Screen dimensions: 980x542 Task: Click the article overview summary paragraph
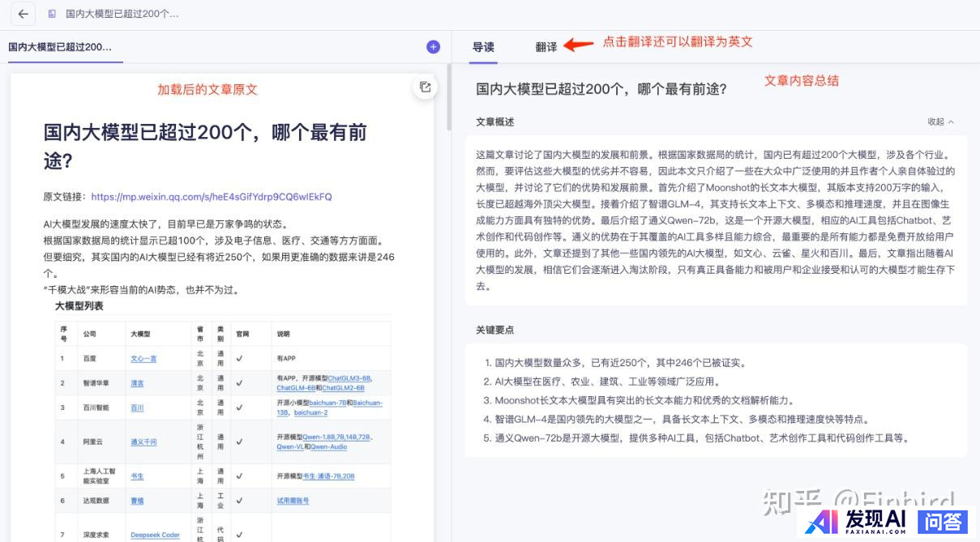[716, 220]
